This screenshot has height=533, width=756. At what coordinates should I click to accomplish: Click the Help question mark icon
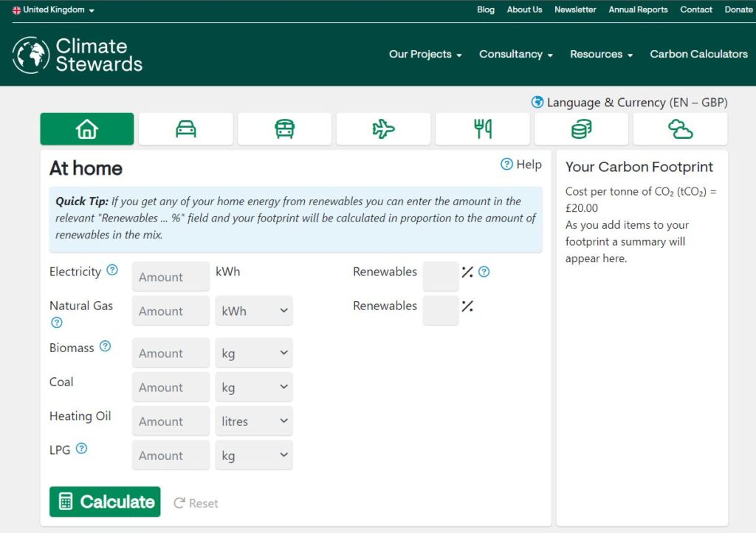[506, 165]
